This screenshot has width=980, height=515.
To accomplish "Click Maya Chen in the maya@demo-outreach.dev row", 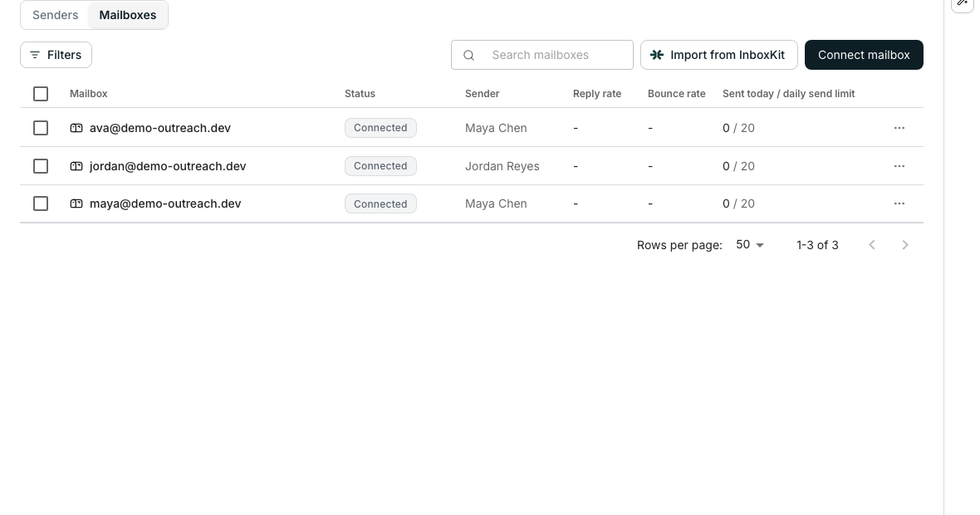I will [x=496, y=204].
